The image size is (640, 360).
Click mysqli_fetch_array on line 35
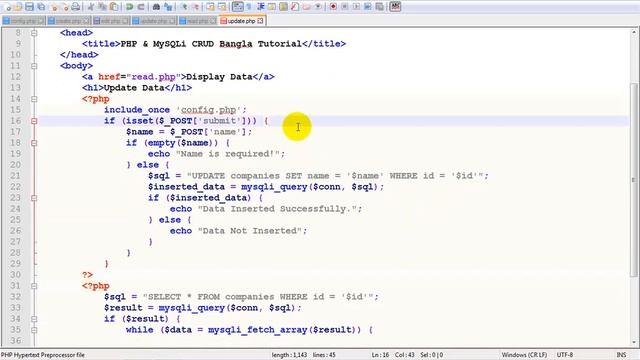click(257, 330)
